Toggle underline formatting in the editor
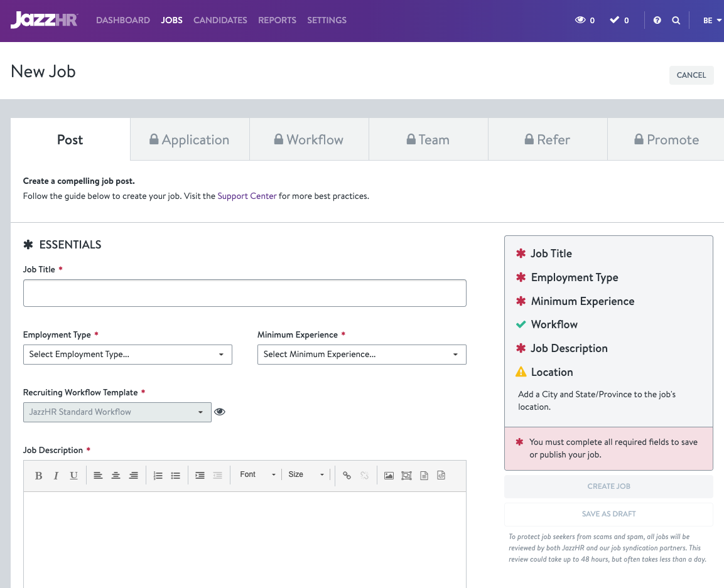Viewport: 724px width, 588px height. pos(73,476)
